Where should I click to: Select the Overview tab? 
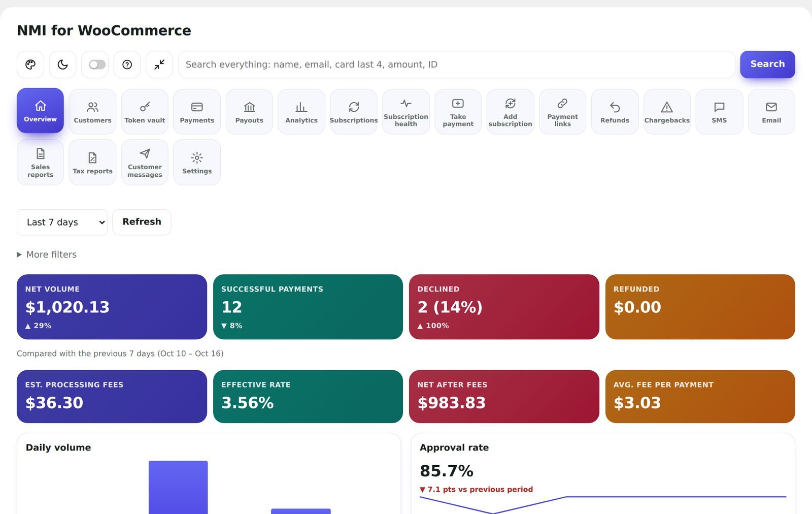tap(40, 111)
